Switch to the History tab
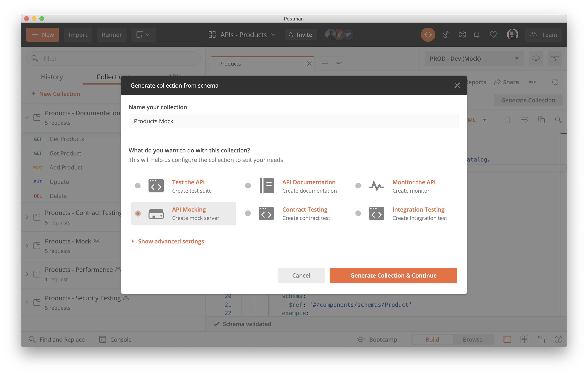The height and width of the screenshot is (375, 588). click(52, 77)
